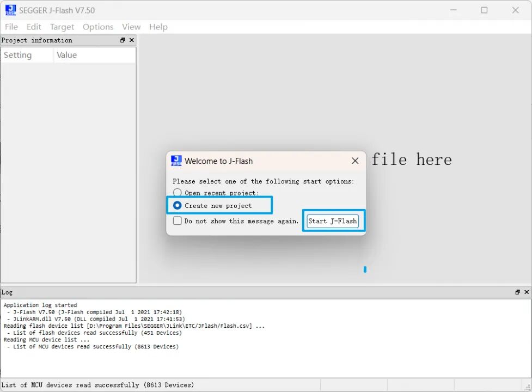The height and width of the screenshot is (392, 532).
Task: Maximize the J-Flash main window
Action: [x=484, y=10]
